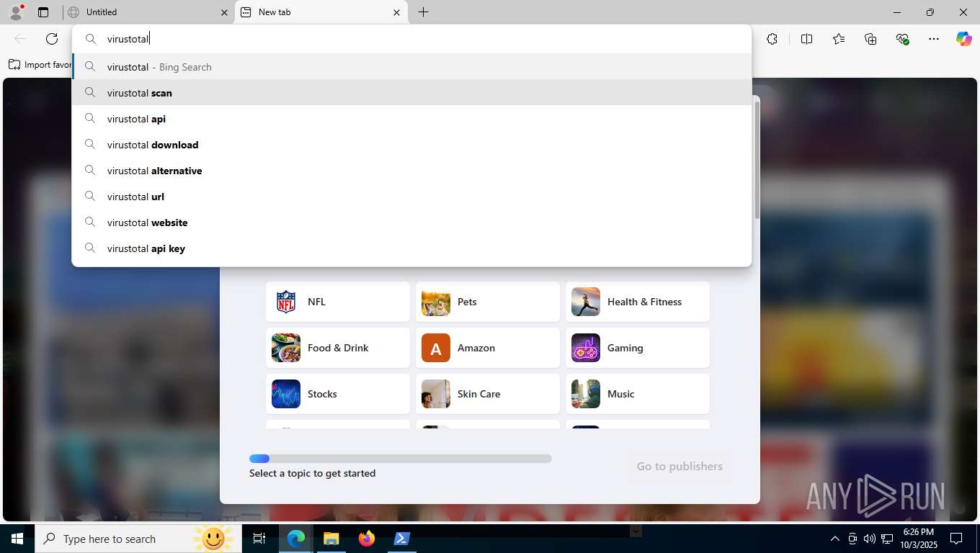This screenshot has height=553, width=980.
Task: Open a new tab with plus icon
Action: 423,12
